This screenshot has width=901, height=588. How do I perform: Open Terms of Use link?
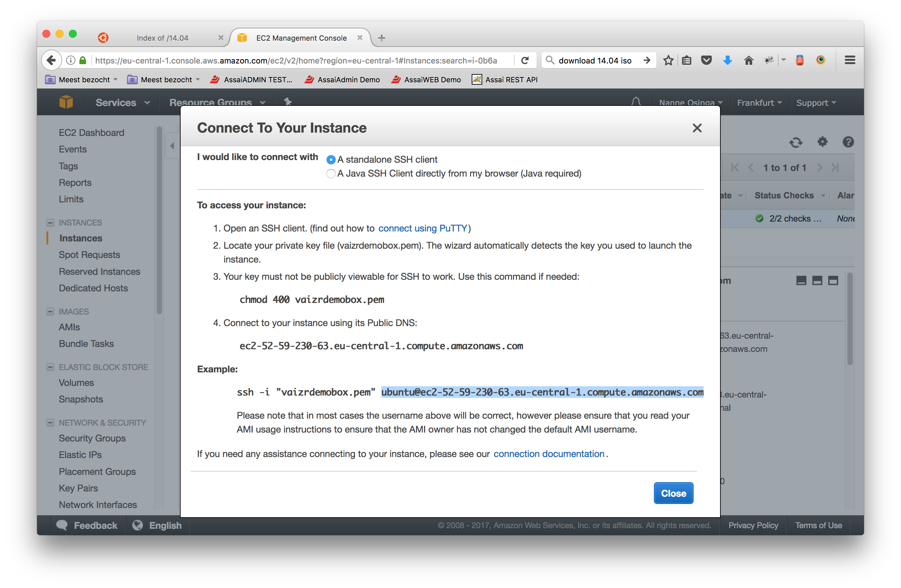coord(818,525)
